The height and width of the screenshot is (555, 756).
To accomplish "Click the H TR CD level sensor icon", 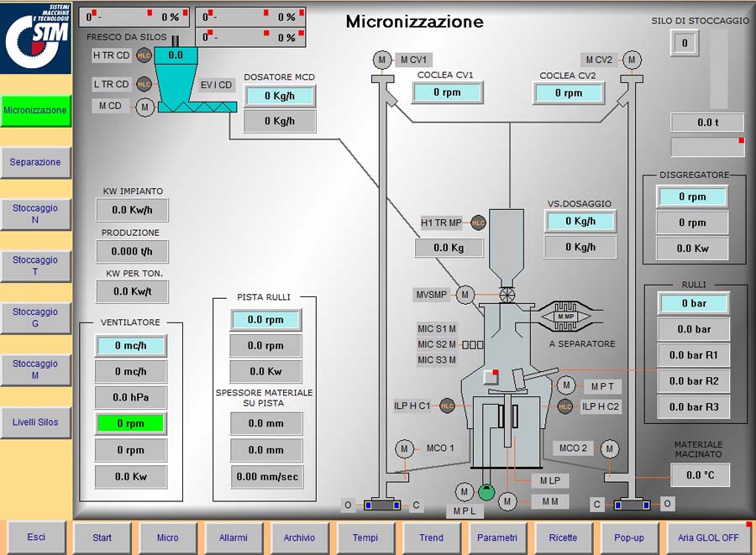I will pyautogui.click(x=144, y=55).
